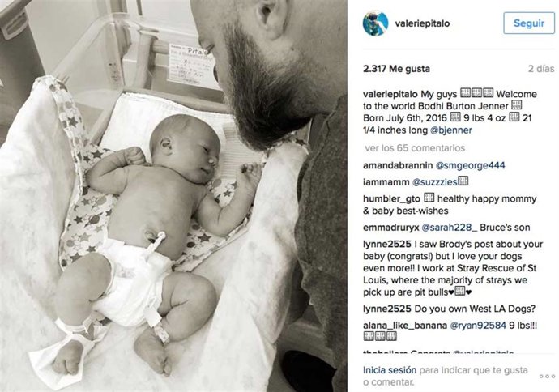Open the @bjenner mention link
The width and height of the screenshot is (559, 392).
451,130
